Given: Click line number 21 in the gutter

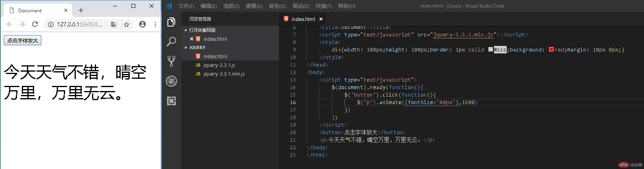Looking at the screenshot, I should point(293,140).
